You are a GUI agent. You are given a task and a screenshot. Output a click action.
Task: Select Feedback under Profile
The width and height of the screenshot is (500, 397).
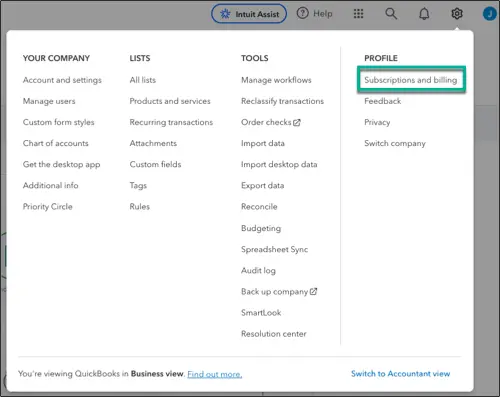(383, 101)
